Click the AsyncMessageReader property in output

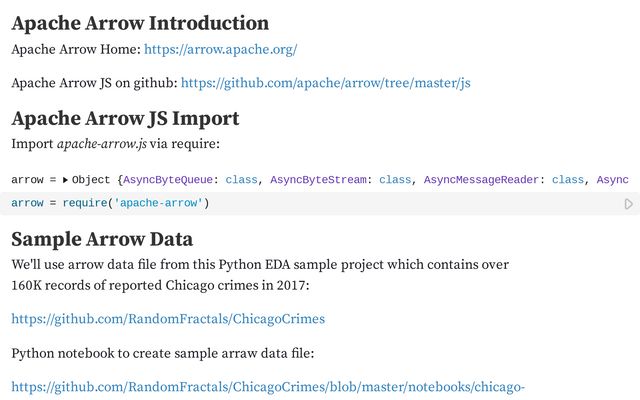tap(481, 180)
